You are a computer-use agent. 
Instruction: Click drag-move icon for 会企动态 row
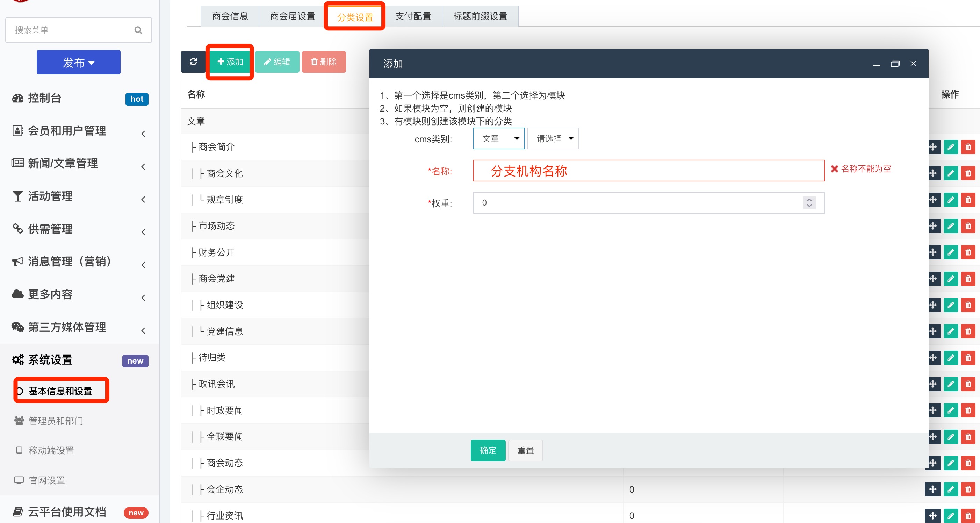pos(932,489)
